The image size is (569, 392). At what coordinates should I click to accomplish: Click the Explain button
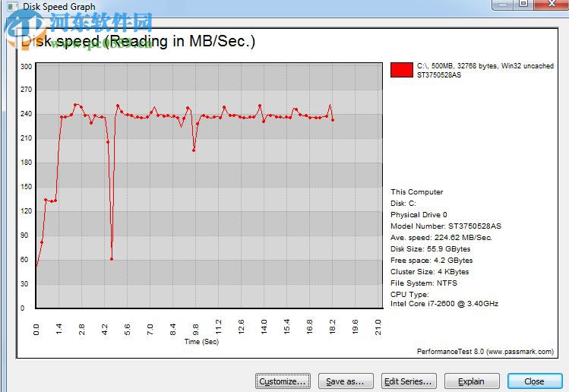click(x=472, y=381)
